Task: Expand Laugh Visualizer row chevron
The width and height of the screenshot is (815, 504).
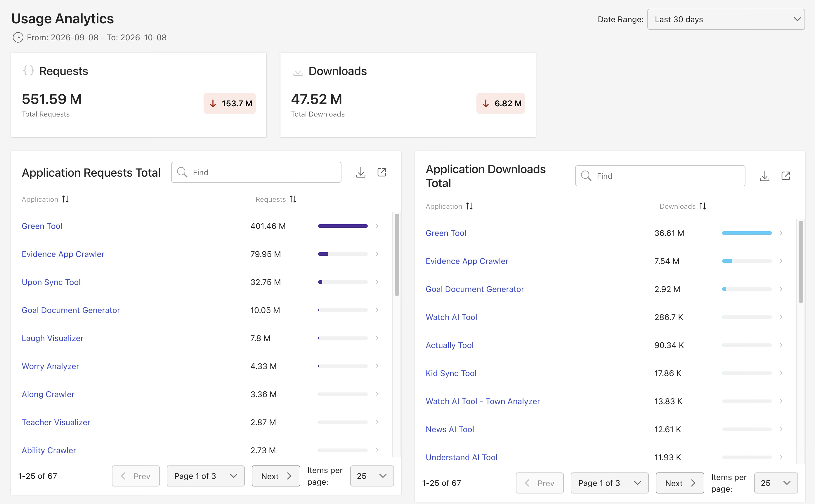Action: pos(377,338)
